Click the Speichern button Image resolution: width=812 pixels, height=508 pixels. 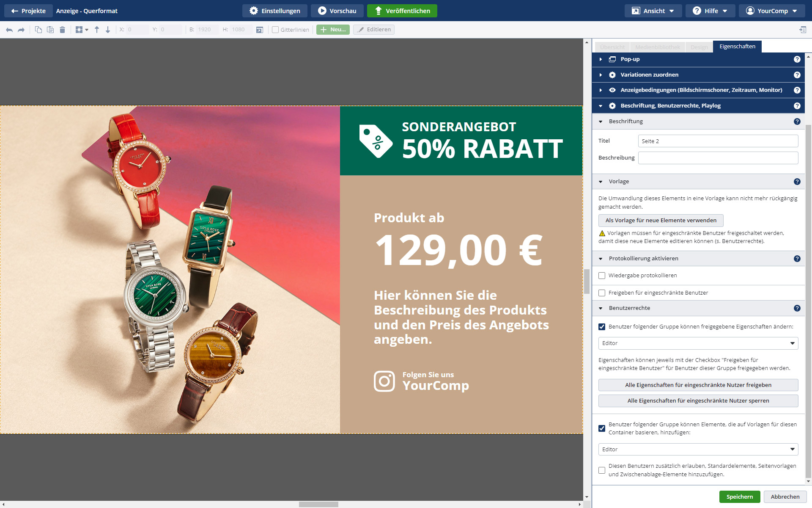pyautogui.click(x=739, y=497)
